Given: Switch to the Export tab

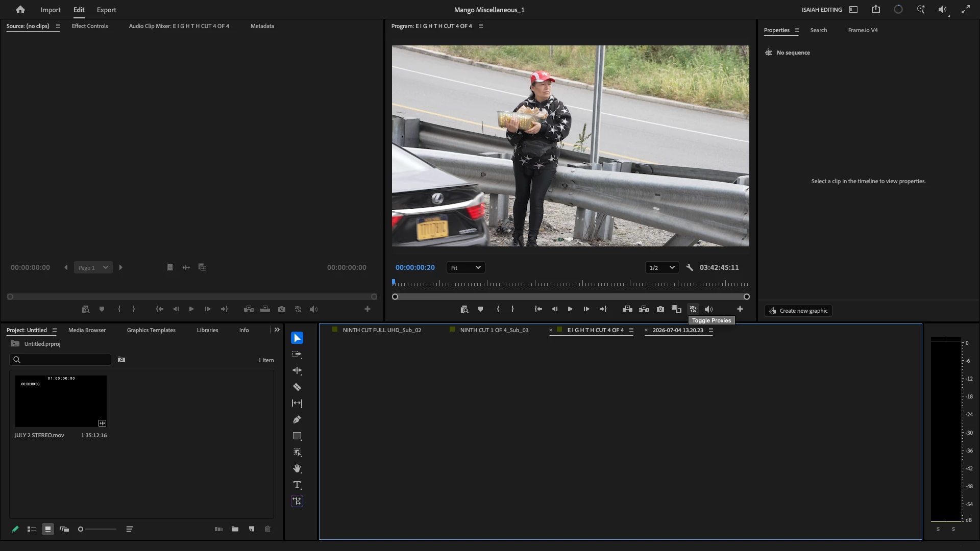Looking at the screenshot, I should (106, 10).
